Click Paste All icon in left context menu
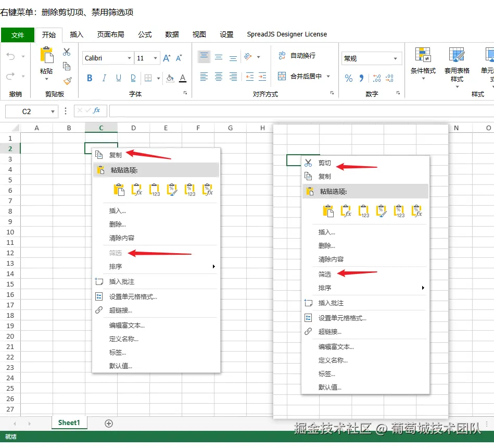Image resolution: width=494 pixels, height=448 pixels. 119,190
